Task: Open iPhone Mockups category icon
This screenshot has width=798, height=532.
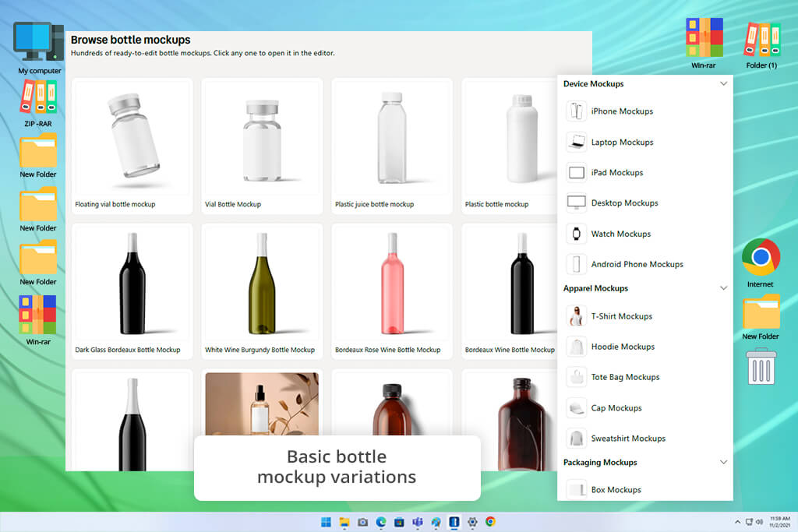Action: [x=576, y=111]
